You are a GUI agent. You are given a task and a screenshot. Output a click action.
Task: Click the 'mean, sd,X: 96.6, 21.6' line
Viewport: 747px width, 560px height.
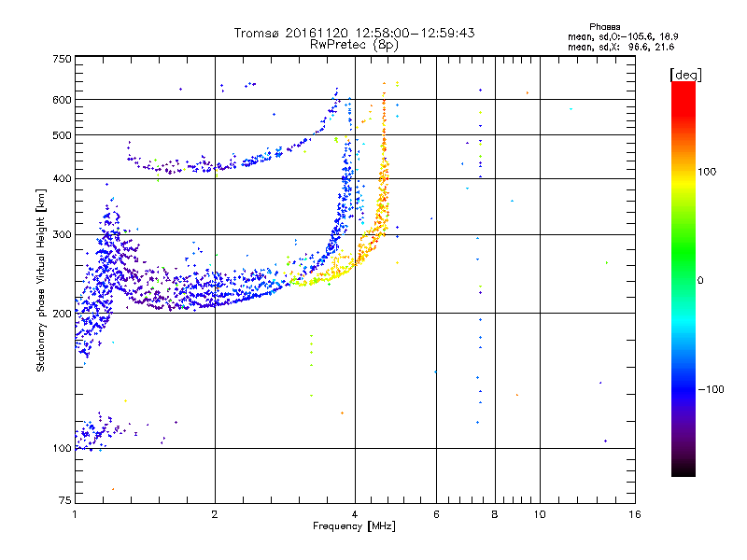[x=621, y=47]
